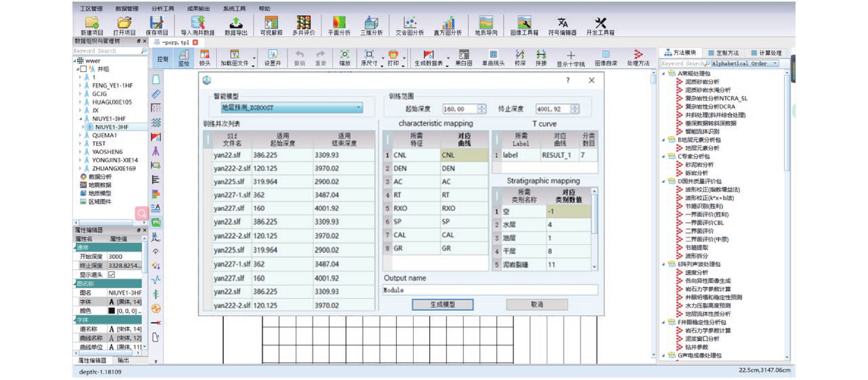Toggle the 显示道头 checkbox

[x=112, y=274]
